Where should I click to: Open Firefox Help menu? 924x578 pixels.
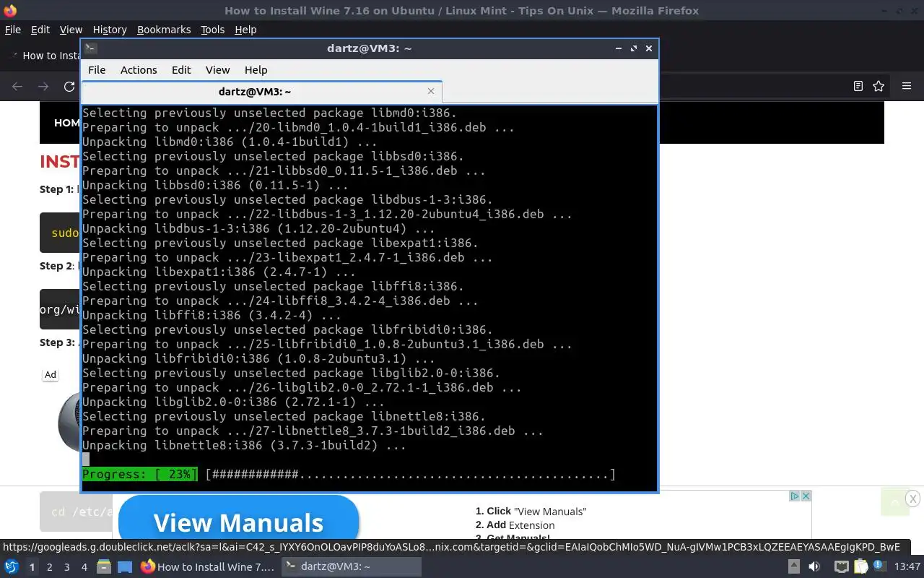[245, 30]
